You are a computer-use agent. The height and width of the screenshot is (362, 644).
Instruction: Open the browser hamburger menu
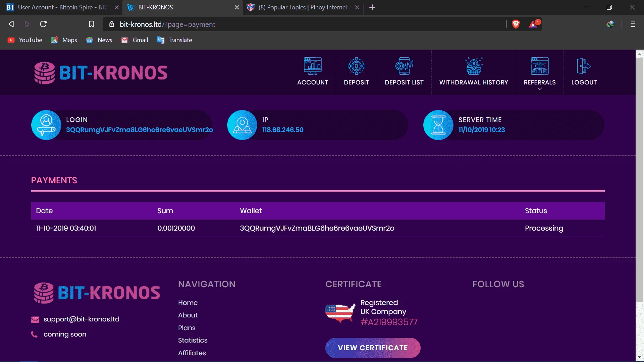[633, 24]
